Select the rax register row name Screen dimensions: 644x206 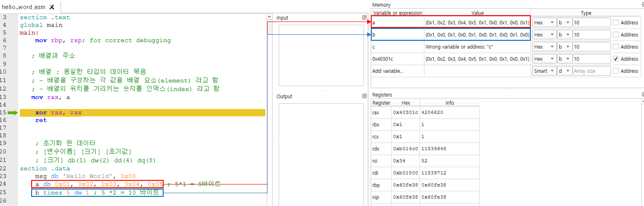point(381,112)
